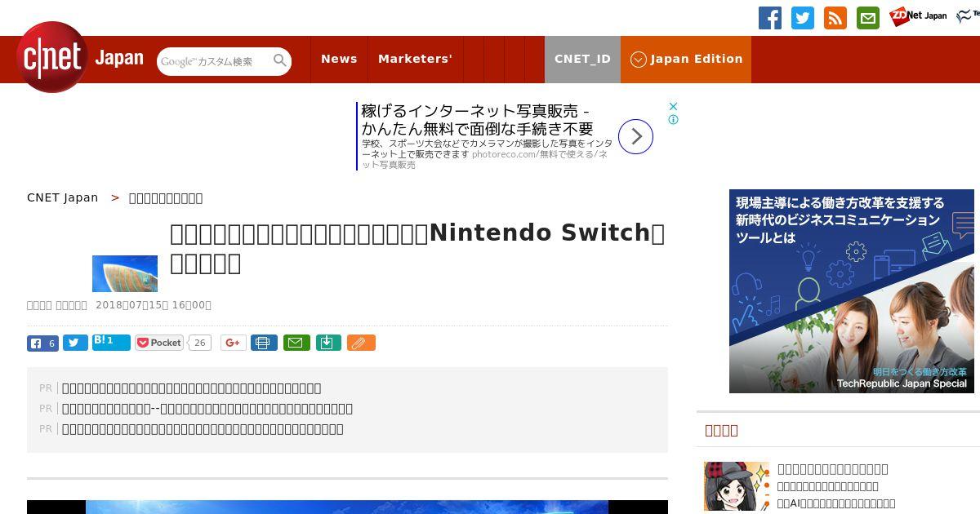Screen dimensions: 980x514
Task: Expand the Japan Edition dropdown
Action: [686, 59]
